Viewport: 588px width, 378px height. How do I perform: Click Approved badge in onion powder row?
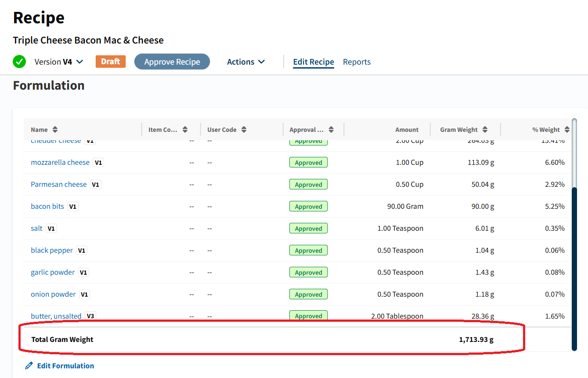coord(308,294)
